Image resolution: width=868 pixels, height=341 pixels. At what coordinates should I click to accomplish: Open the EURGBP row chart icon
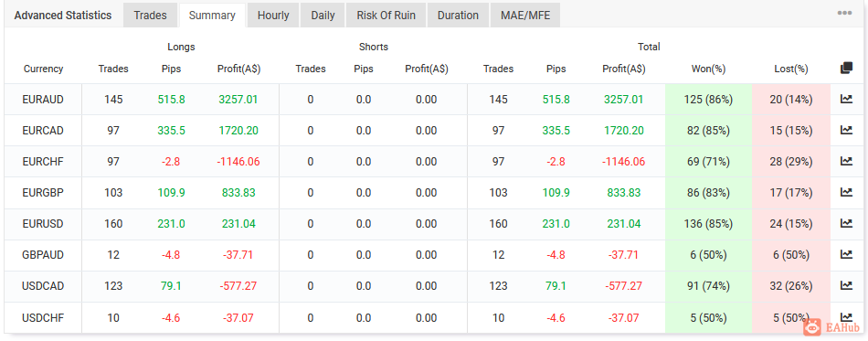point(846,193)
